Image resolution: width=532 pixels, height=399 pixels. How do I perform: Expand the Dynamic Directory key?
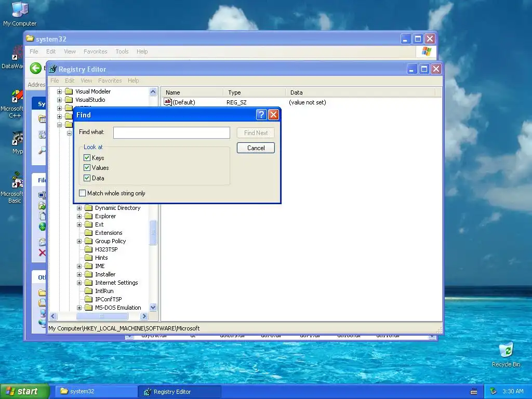pos(79,208)
